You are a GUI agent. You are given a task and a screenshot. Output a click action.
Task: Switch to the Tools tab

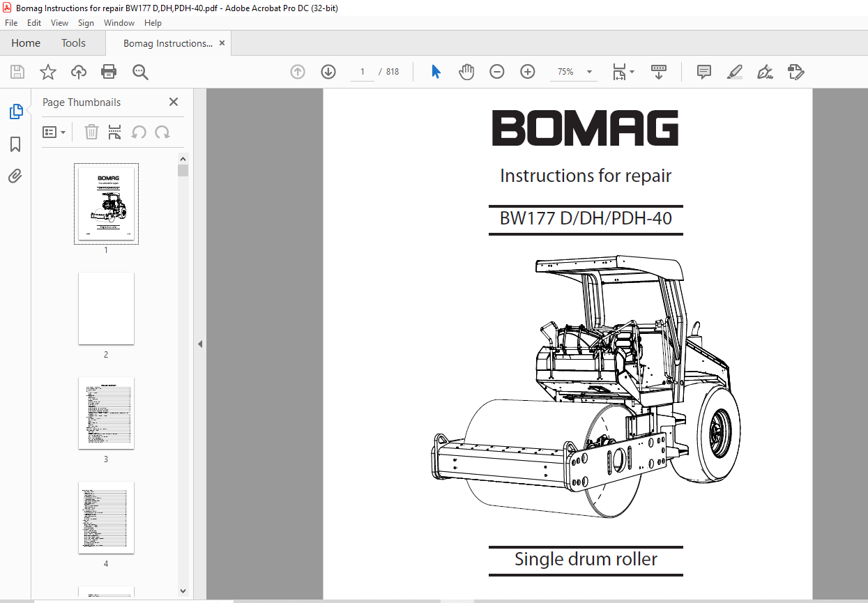tap(73, 43)
